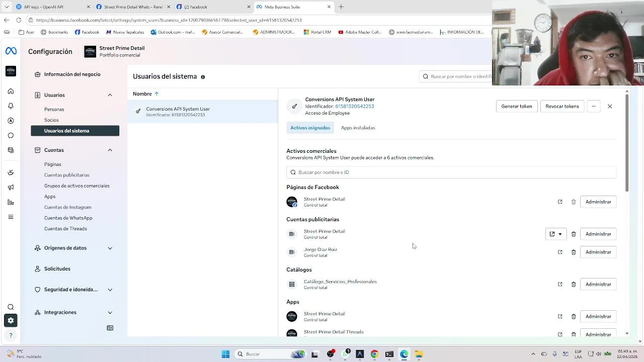Open dropdown next to Street Prime Detail ad account

[x=556, y=234]
